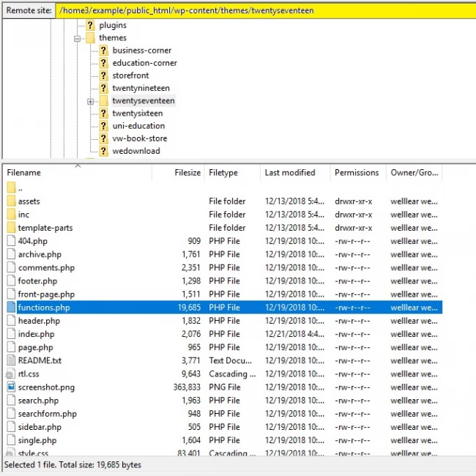
Task: Click the folder icon of the inc row
Action: [x=11, y=214]
